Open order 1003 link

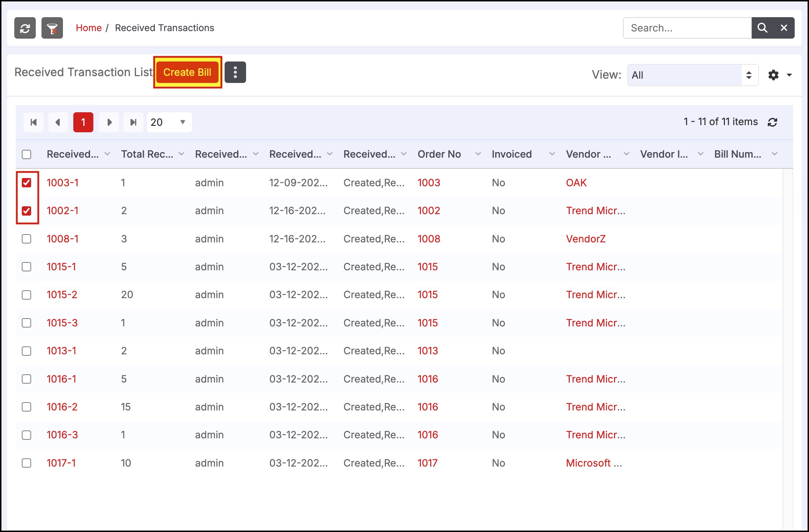click(x=429, y=183)
